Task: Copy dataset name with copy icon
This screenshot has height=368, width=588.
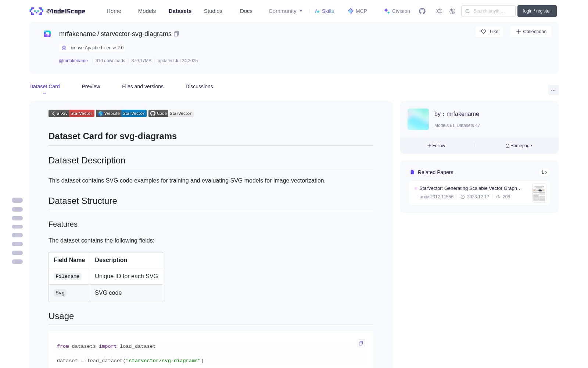Action: [x=176, y=34]
